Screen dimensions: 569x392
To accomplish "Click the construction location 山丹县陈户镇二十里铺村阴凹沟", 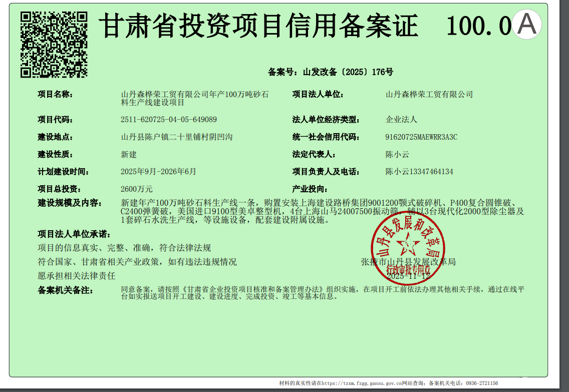I will [177, 137].
